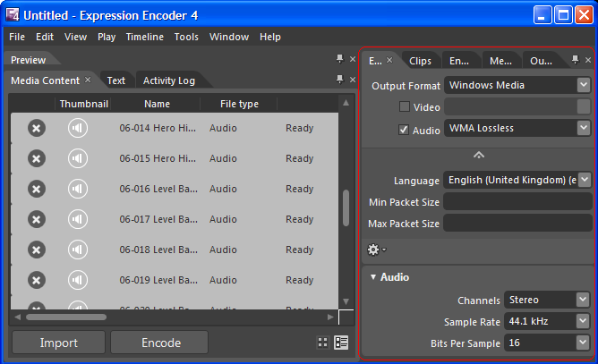Viewport: 598px width, 364px height.
Task: Open the gear settings options icon
Action: pyautogui.click(x=372, y=249)
